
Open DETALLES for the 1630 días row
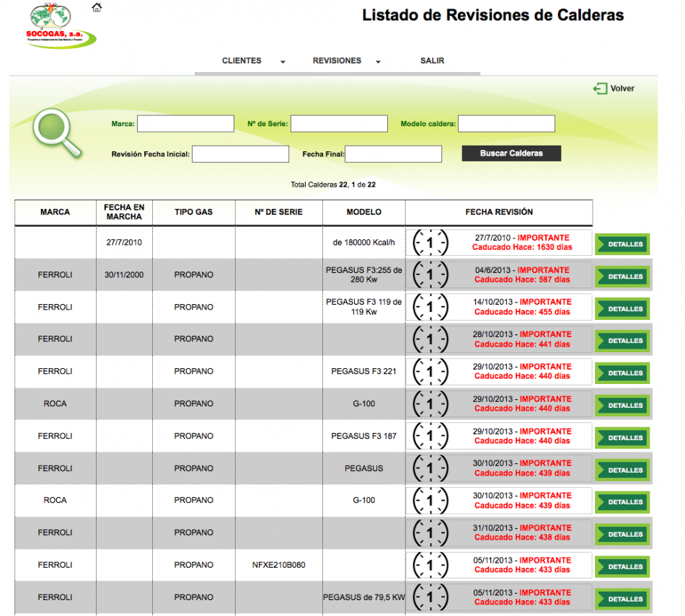pyautogui.click(x=622, y=244)
